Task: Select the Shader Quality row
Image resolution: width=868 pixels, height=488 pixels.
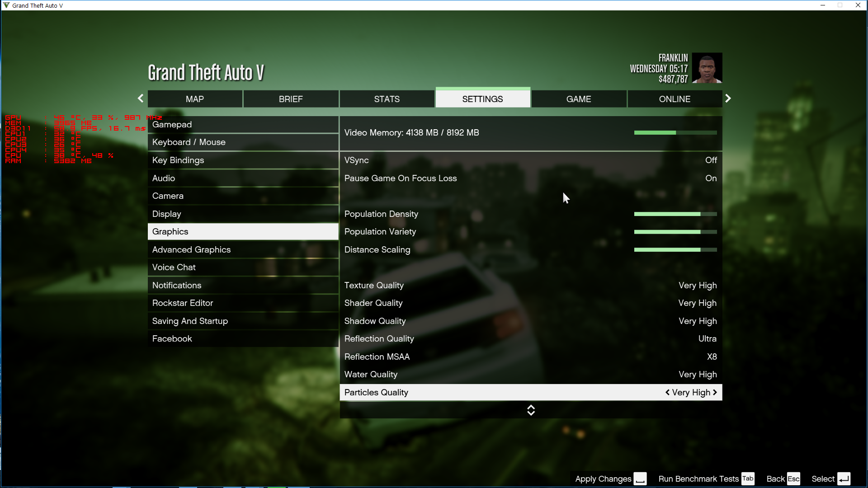Action: click(531, 303)
